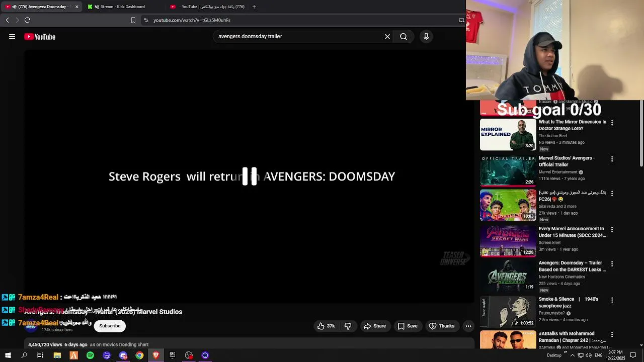Bookmark this page in the address bar
644x362 pixels.
click(x=133, y=20)
